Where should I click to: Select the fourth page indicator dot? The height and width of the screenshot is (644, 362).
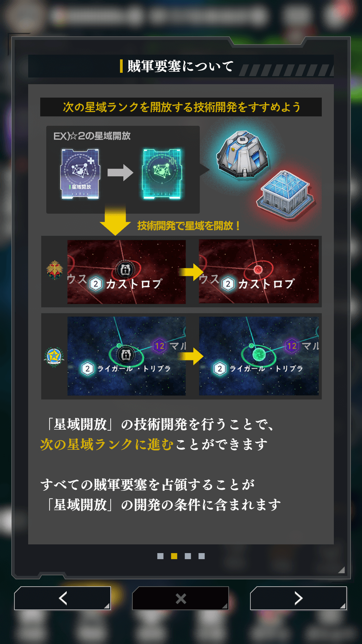(201, 556)
